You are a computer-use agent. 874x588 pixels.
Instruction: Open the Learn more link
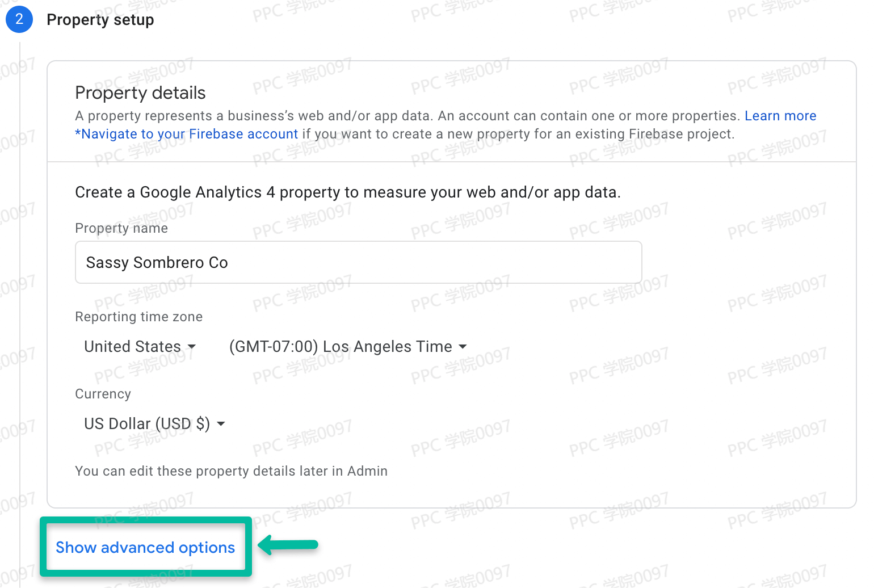click(780, 116)
